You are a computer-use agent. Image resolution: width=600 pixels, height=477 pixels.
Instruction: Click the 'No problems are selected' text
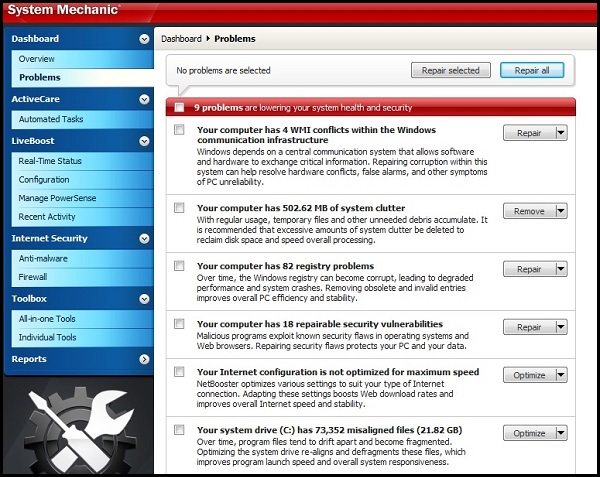[x=223, y=70]
